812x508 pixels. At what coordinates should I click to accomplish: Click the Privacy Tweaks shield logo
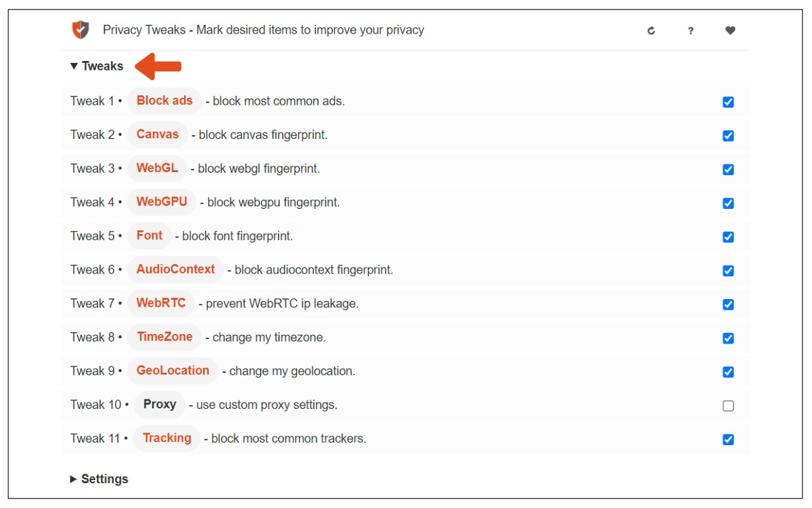81,30
